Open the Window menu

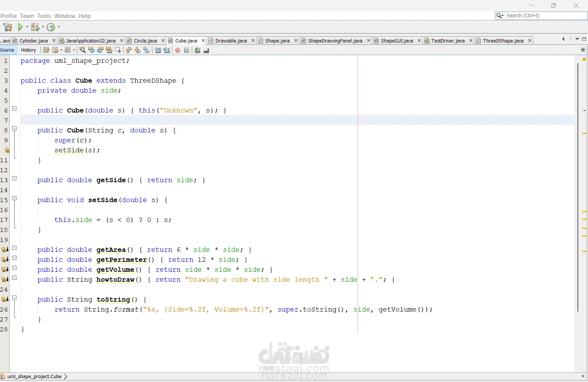65,16
